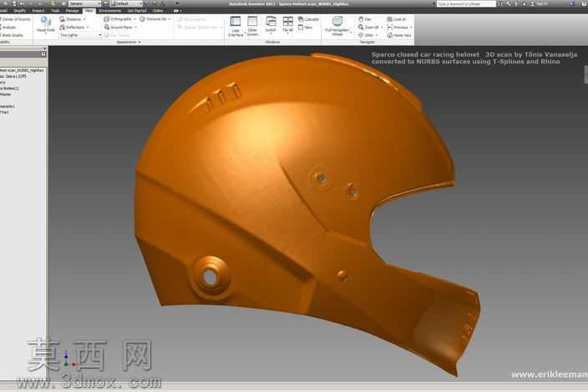This screenshot has width=588, height=392.
Task: Switch to the Get Started tab
Action: click(x=137, y=11)
